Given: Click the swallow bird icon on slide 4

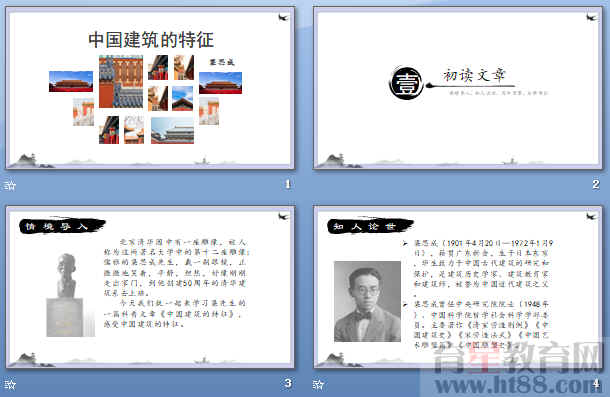Looking at the screenshot, I should click(x=592, y=216).
